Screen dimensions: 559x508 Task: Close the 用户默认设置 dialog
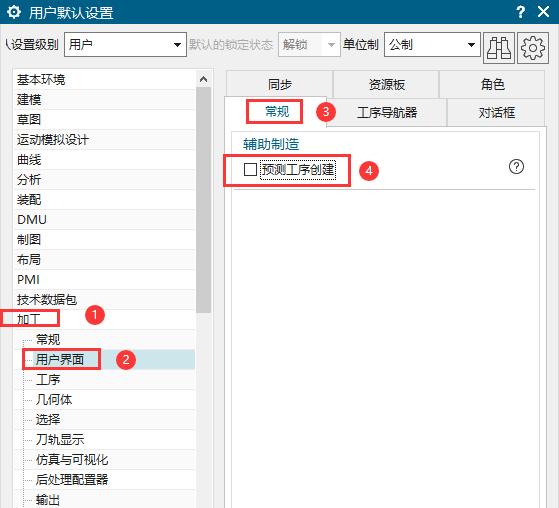(543, 12)
